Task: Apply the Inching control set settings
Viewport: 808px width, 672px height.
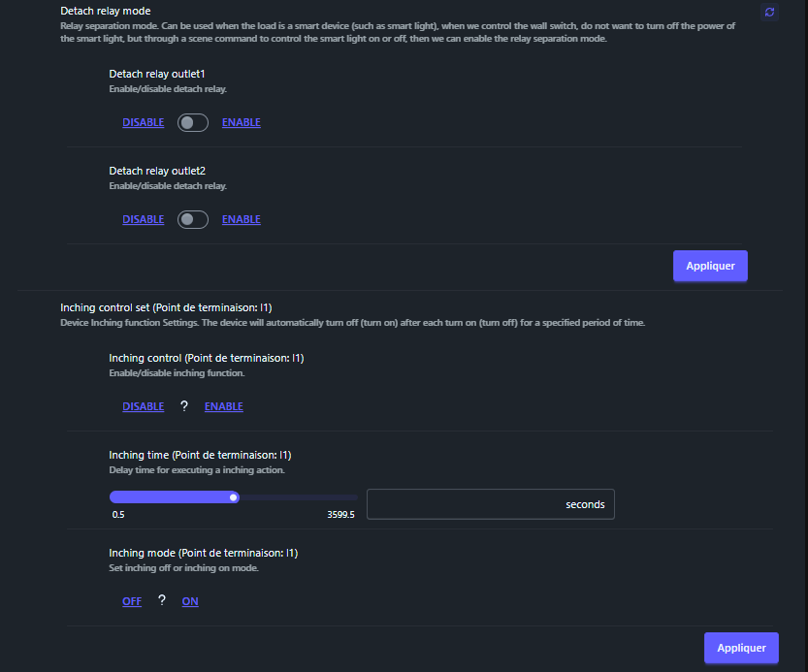Action: [x=741, y=648]
